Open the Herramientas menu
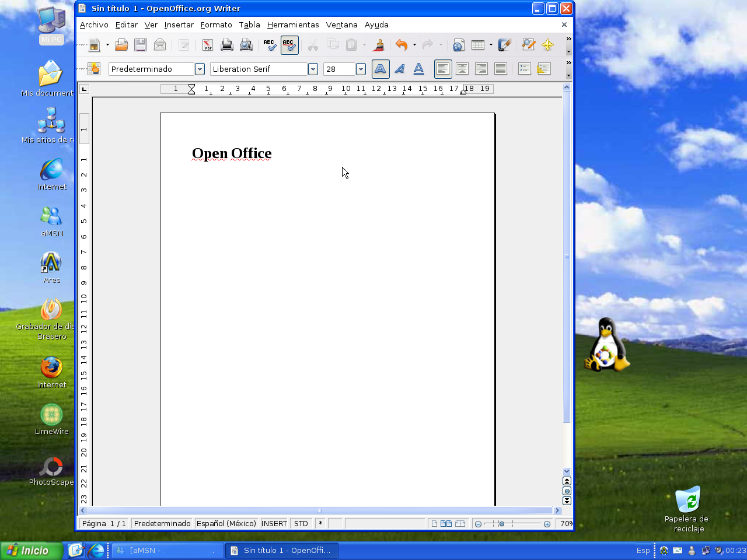The width and height of the screenshot is (747, 560). tap(293, 24)
